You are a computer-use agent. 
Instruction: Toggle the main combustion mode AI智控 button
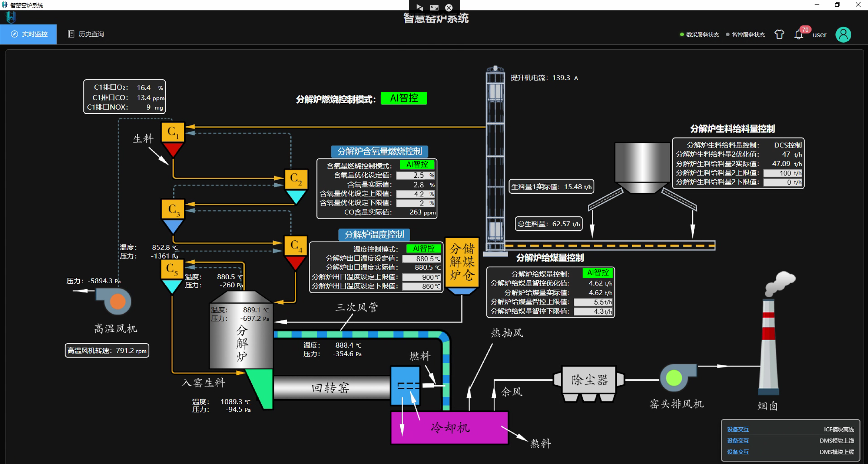click(x=404, y=99)
